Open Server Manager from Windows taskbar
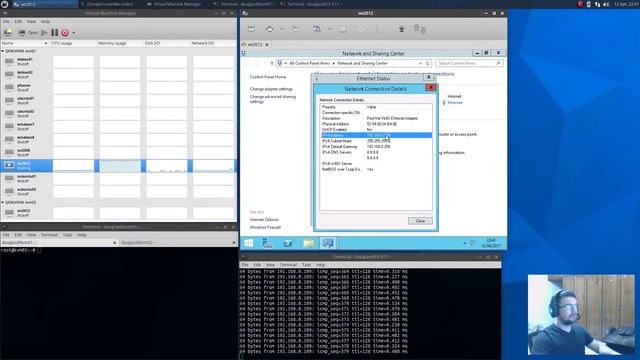640x360 pixels. [267, 243]
